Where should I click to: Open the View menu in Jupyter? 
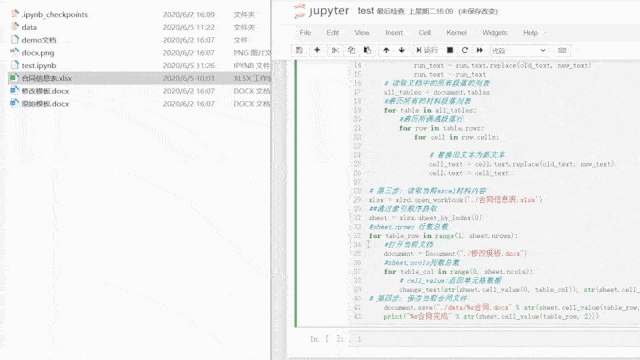tap(362, 33)
